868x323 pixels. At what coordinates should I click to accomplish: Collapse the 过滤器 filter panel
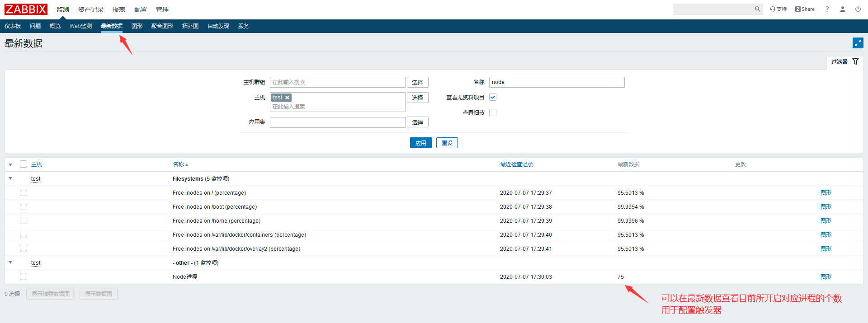pos(844,62)
